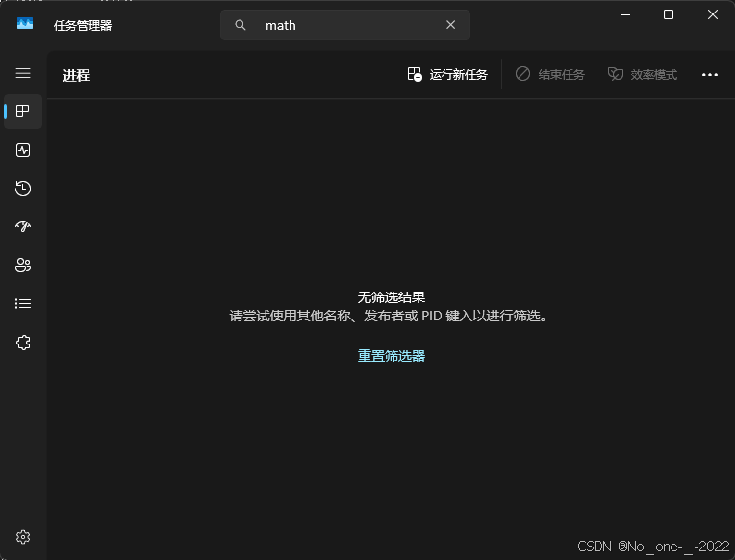Open the Services puzzle sidebar icon
Screen dimensions: 735x560
pos(23,343)
